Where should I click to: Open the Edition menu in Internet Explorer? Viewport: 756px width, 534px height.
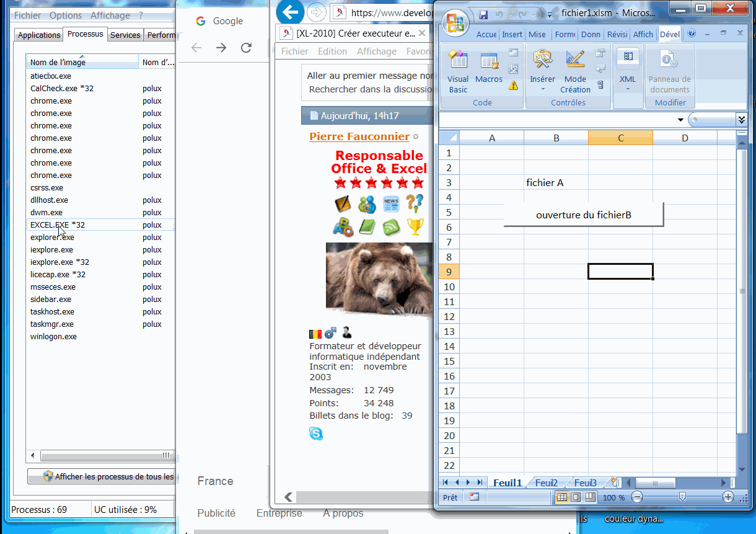click(333, 51)
